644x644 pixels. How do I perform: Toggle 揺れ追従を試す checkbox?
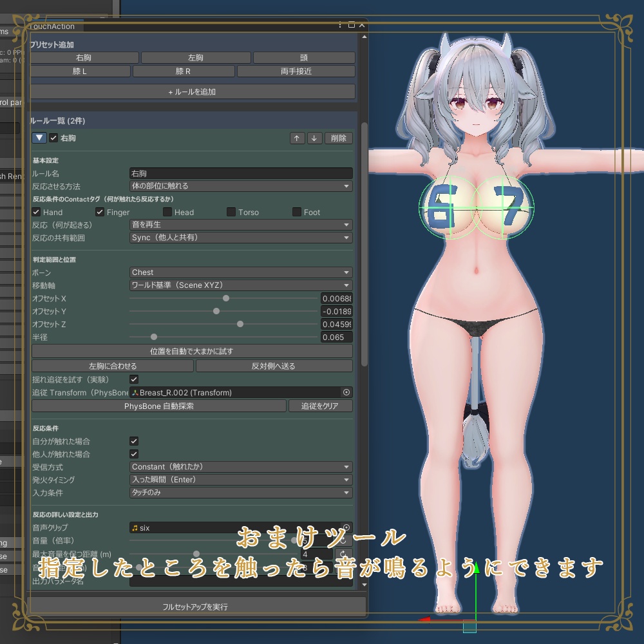click(134, 379)
